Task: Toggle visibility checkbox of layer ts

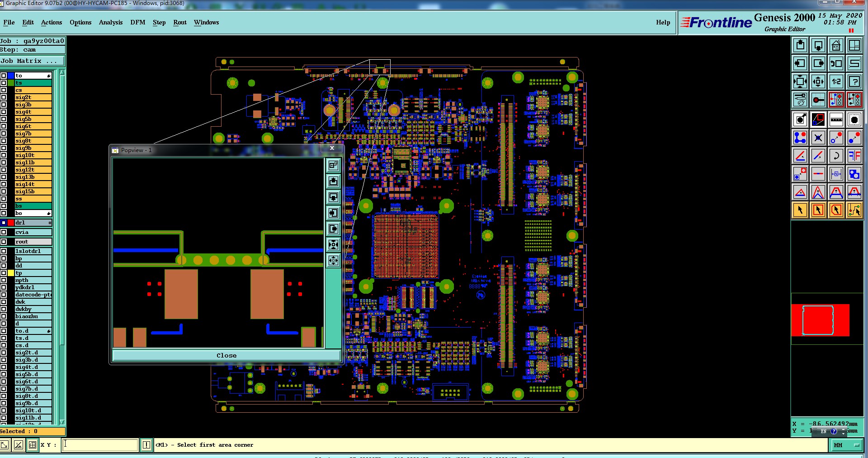Action: tap(4, 83)
